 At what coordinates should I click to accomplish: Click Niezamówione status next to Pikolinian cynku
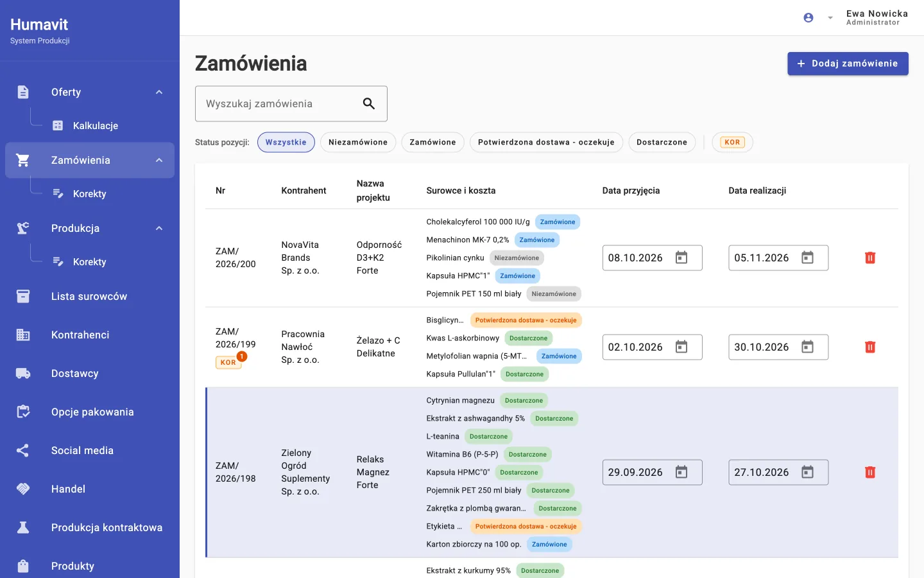point(517,258)
